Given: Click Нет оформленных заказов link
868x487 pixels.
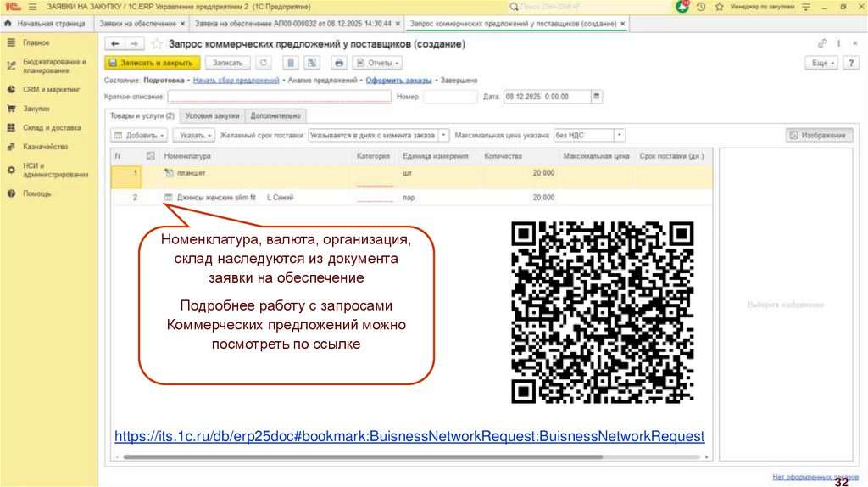Looking at the screenshot, I should point(815,477).
